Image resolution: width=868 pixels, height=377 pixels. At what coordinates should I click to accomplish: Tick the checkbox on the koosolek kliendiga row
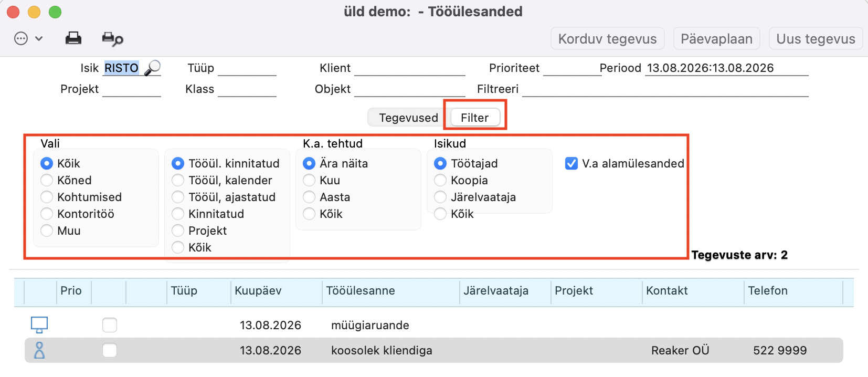(110, 350)
